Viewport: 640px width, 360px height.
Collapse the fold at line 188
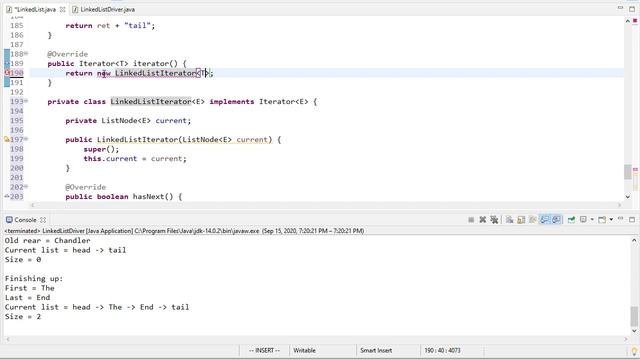(x=26, y=53)
